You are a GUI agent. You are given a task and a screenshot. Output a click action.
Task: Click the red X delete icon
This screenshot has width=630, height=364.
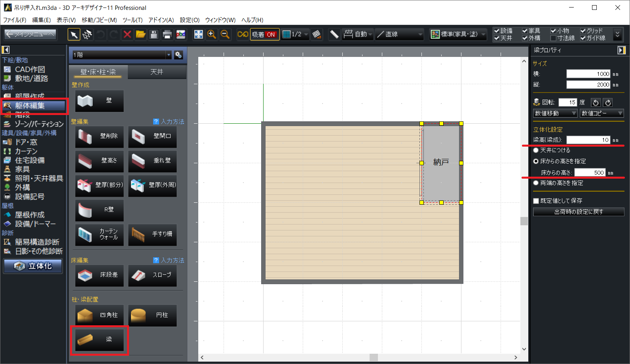(127, 35)
